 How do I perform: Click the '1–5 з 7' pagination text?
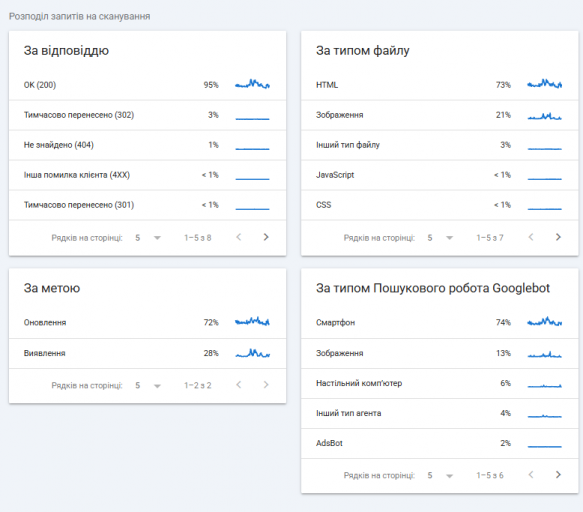pyautogui.click(x=490, y=238)
